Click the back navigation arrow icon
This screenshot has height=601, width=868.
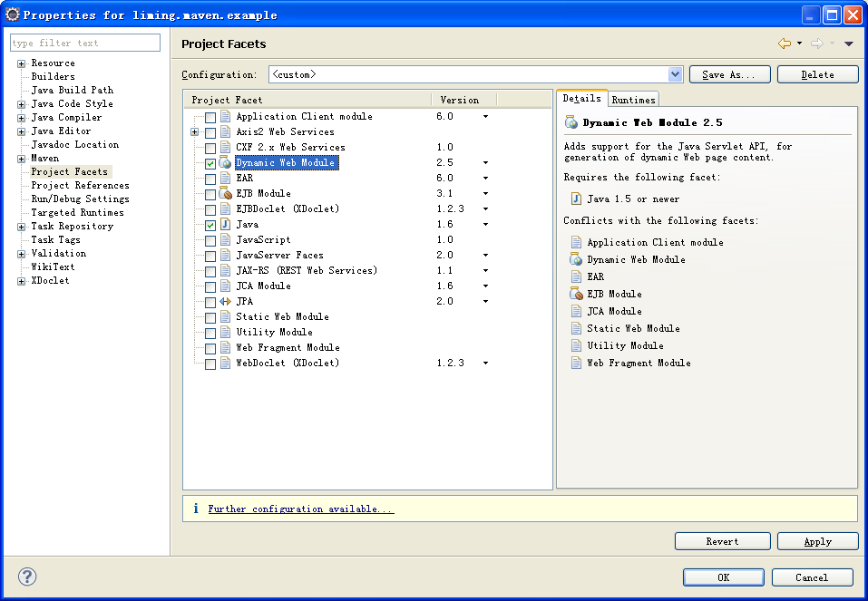(785, 44)
